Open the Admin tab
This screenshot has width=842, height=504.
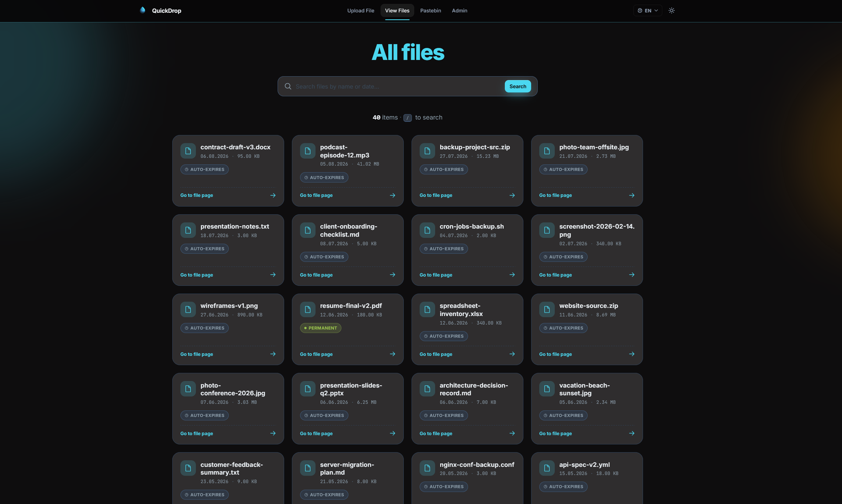tap(459, 11)
